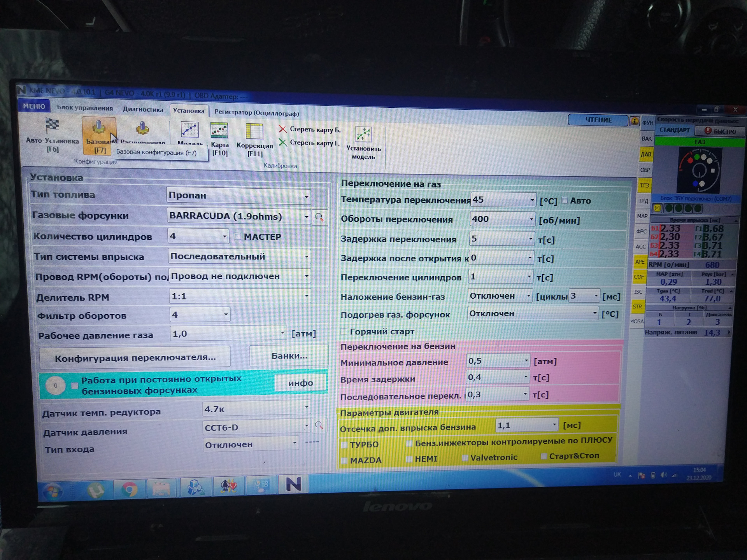The height and width of the screenshot is (560, 747).
Task: Enable Авто temperature checkbox
Action: click(564, 201)
